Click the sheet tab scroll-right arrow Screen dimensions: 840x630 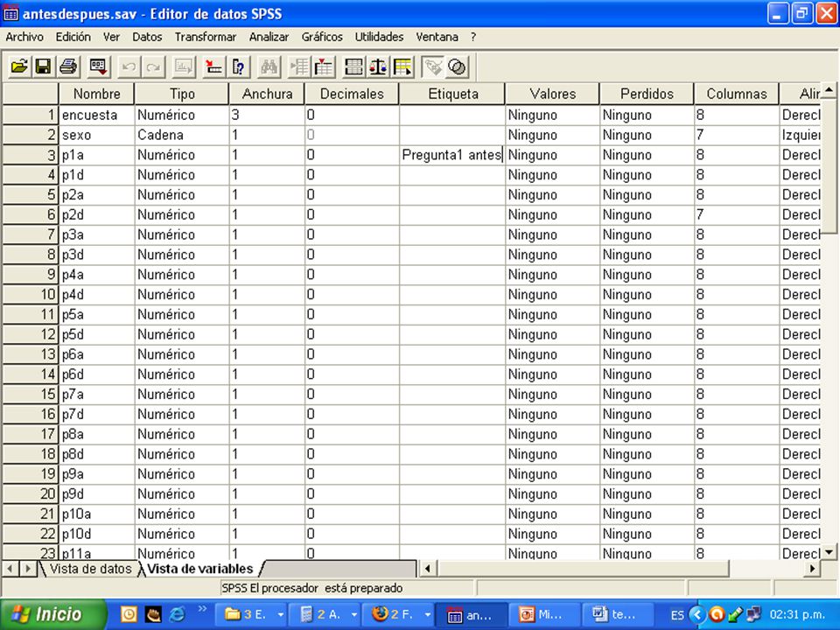tap(27, 569)
